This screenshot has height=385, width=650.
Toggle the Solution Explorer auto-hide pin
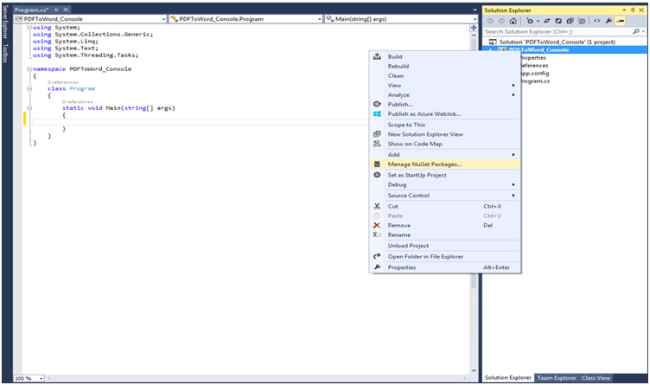(633, 10)
